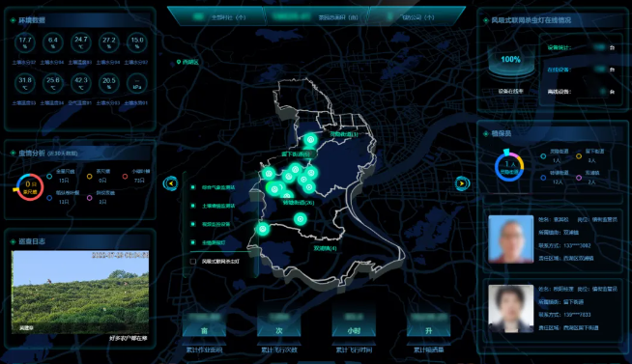The height and width of the screenshot is (364, 632).
Task: Select the 茶园总面积 tab at top
Action: (317, 17)
